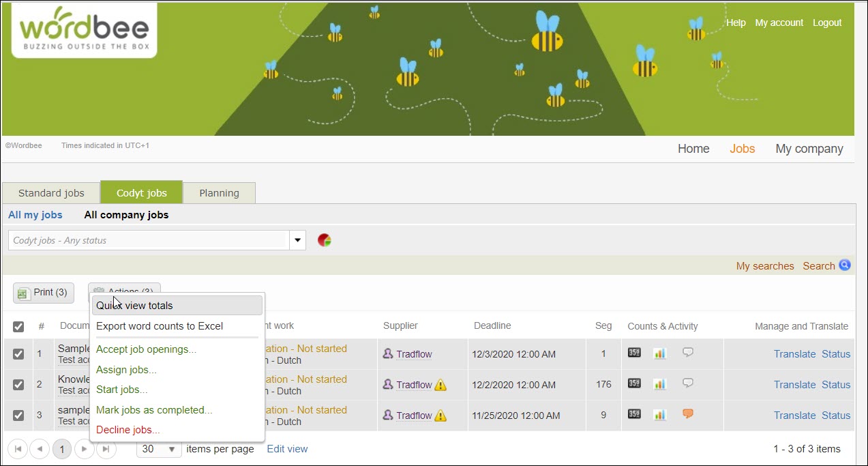868x466 pixels.
Task: Uncheck the select-all header checkbox
Action: 18,327
